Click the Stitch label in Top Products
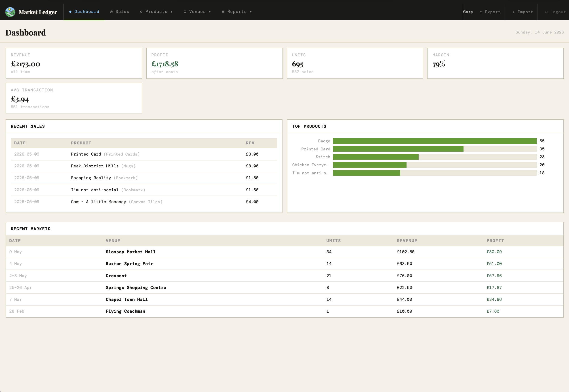The height and width of the screenshot is (392, 569). click(x=323, y=157)
